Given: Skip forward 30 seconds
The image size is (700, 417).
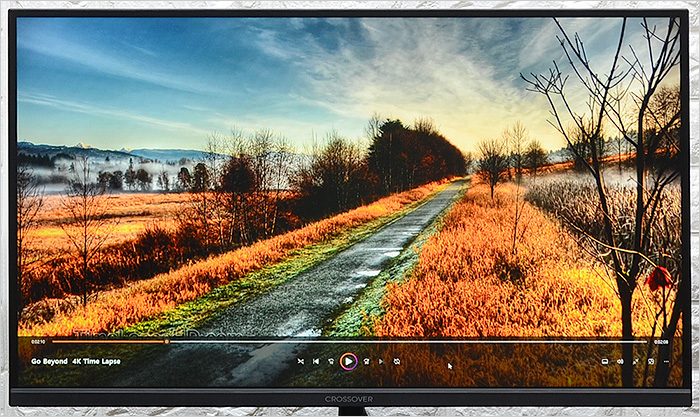Looking at the screenshot, I should [x=366, y=361].
